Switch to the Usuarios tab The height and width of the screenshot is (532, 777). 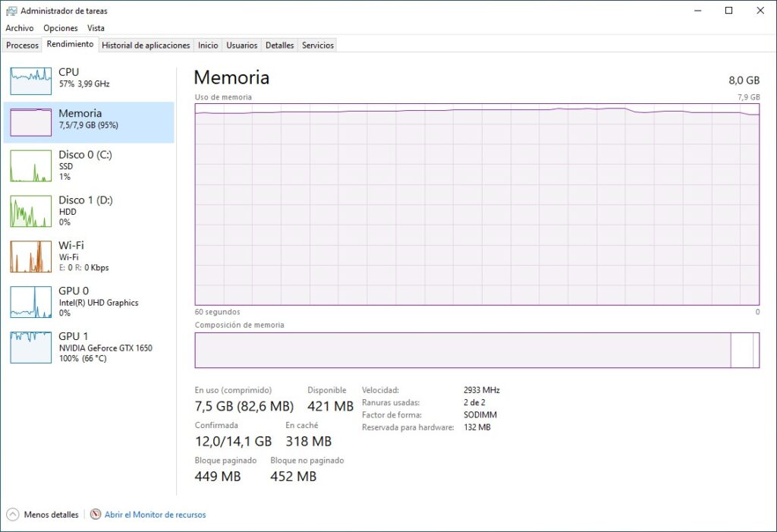tap(241, 45)
